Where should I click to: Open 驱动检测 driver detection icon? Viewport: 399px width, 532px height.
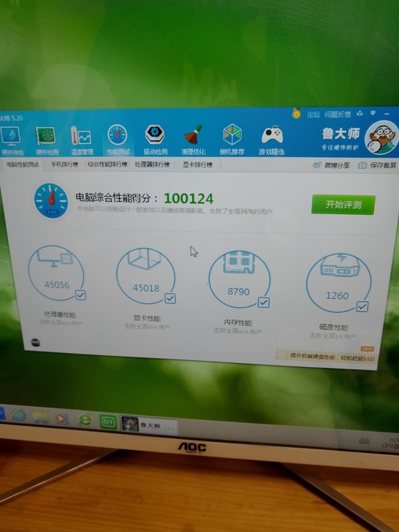pos(155,140)
